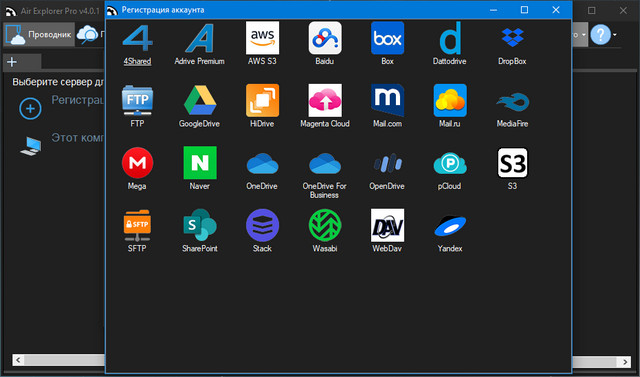640x377 pixels.
Task: Open the Проводник tab in Air Explorer
Action: click(39, 34)
